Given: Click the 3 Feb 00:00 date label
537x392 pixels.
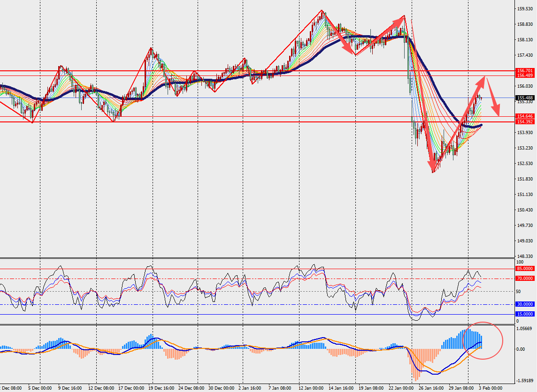Looking at the screenshot, I should coord(491,388).
